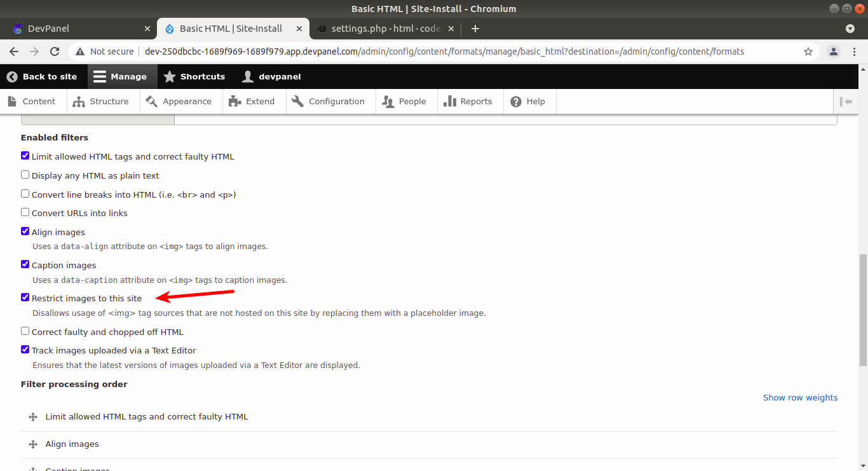
Task: Select the People admin icon
Action: [387, 101]
